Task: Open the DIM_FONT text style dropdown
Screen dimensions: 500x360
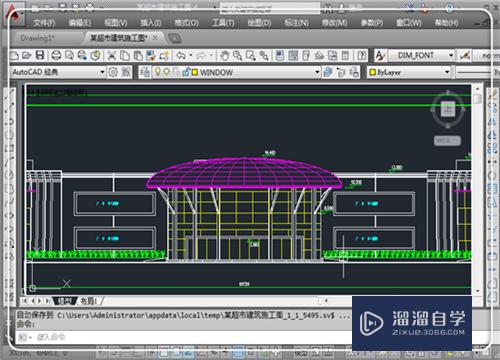Action: [451, 55]
